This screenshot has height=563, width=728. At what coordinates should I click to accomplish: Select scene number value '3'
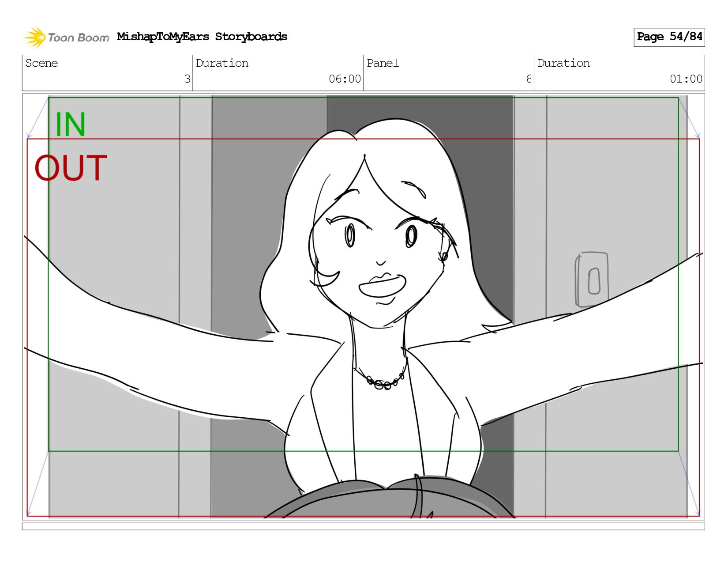click(x=187, y=79)
